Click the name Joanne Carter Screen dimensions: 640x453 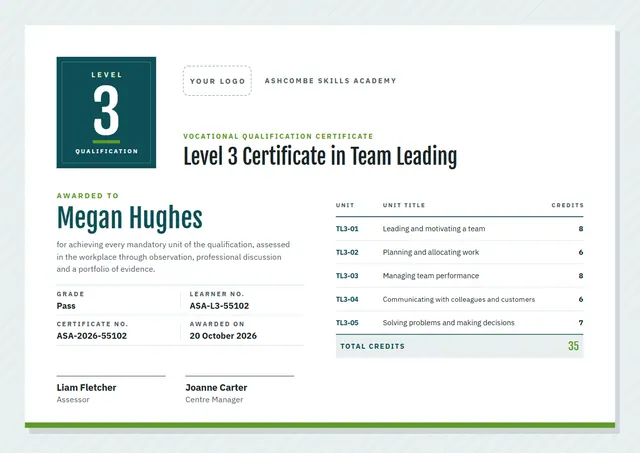[x=216, y=388]
